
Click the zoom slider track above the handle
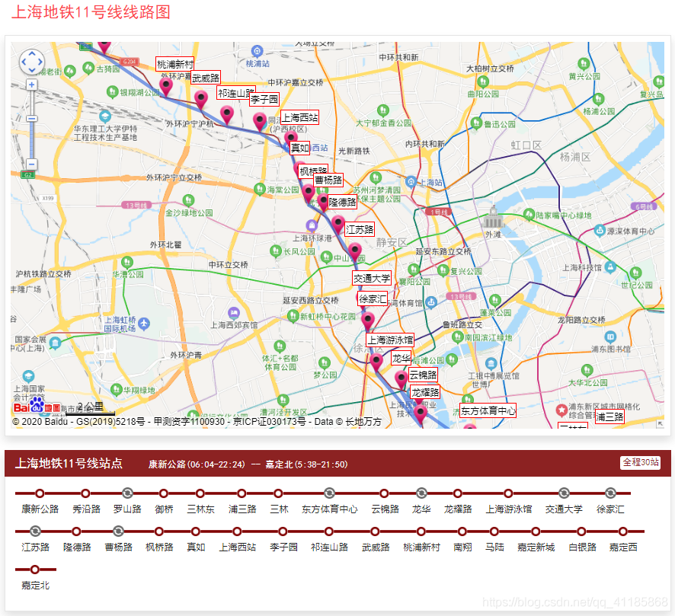click(32, 102)
